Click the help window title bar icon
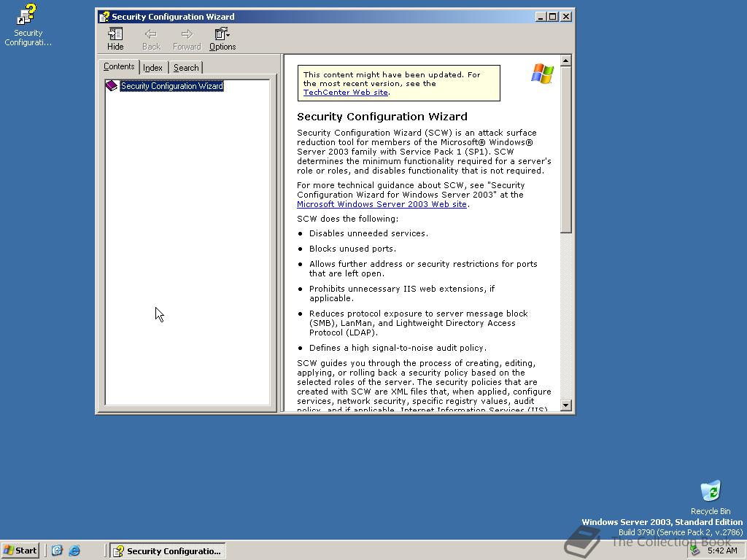The width and height of the screenshot is (747, 560). (104, 17)
